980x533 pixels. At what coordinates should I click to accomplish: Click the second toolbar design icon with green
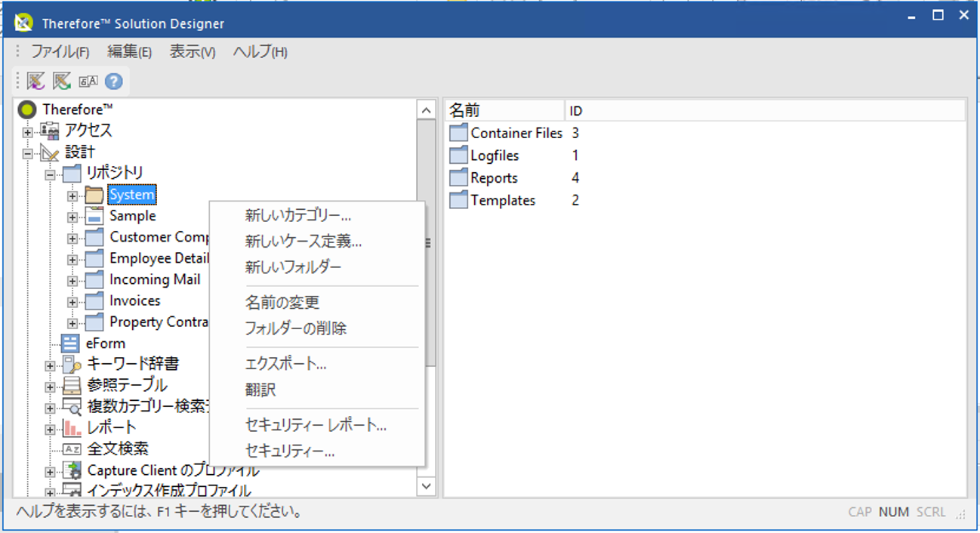coord(61,81)
